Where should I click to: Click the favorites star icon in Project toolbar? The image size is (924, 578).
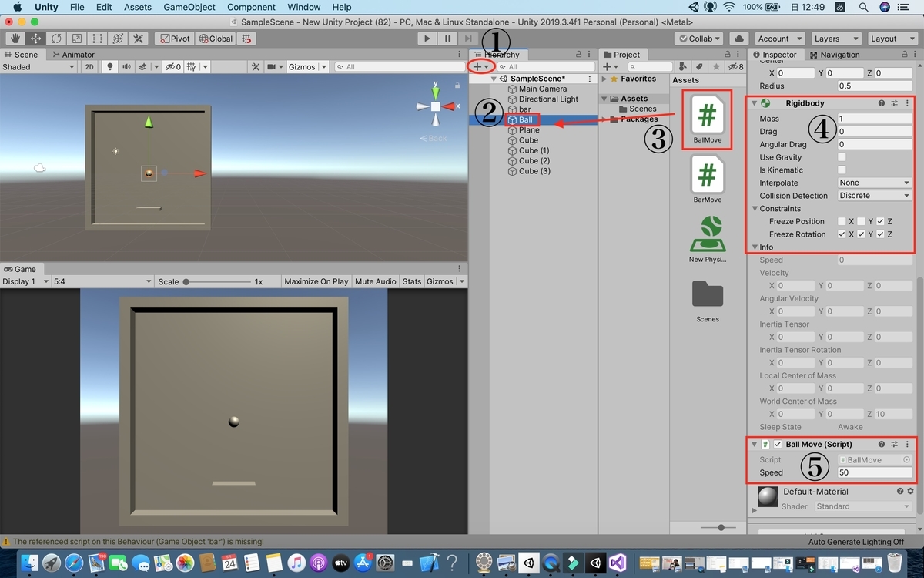pyautogui.click(x=716, y=67)
